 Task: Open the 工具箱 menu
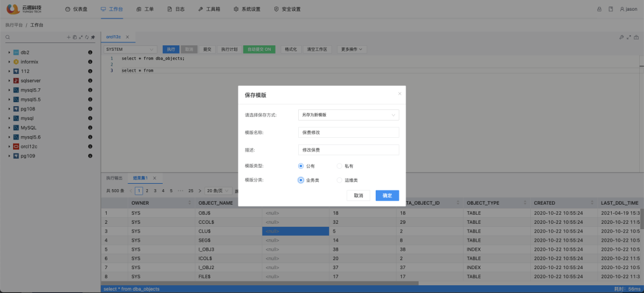pos(209,9)
